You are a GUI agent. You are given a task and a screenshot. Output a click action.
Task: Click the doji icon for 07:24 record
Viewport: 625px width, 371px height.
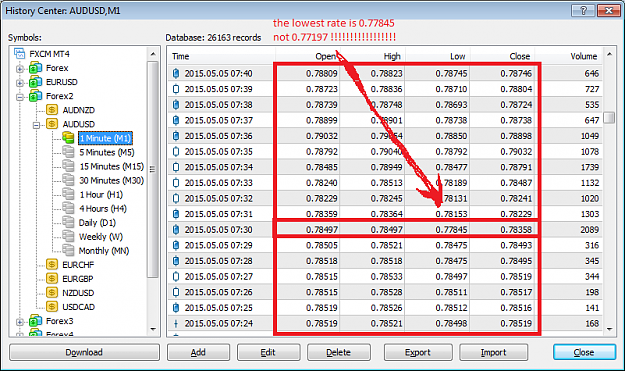(176, 323)
